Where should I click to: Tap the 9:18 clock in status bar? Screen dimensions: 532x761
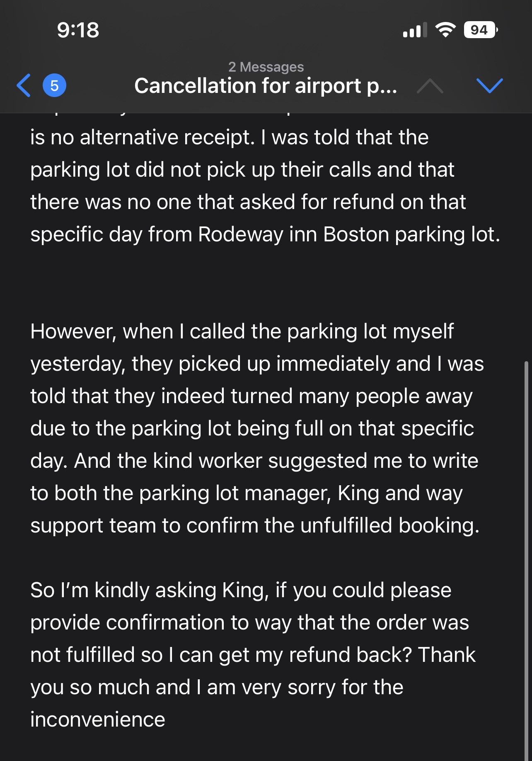[x=78, y=30]
